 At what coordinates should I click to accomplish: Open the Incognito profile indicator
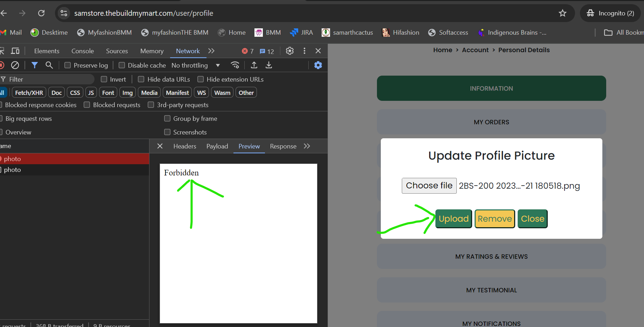(x=610, y=13)
